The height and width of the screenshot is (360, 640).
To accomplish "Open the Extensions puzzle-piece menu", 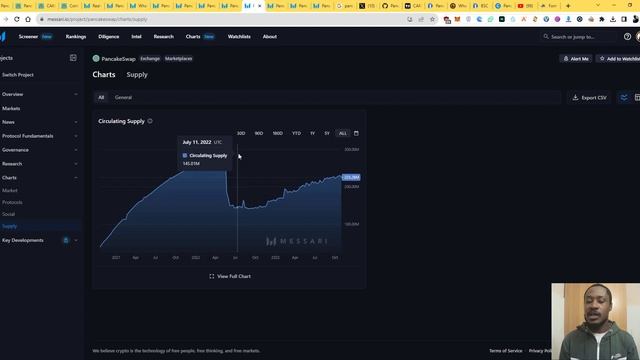I will click(x=602, y=19).
